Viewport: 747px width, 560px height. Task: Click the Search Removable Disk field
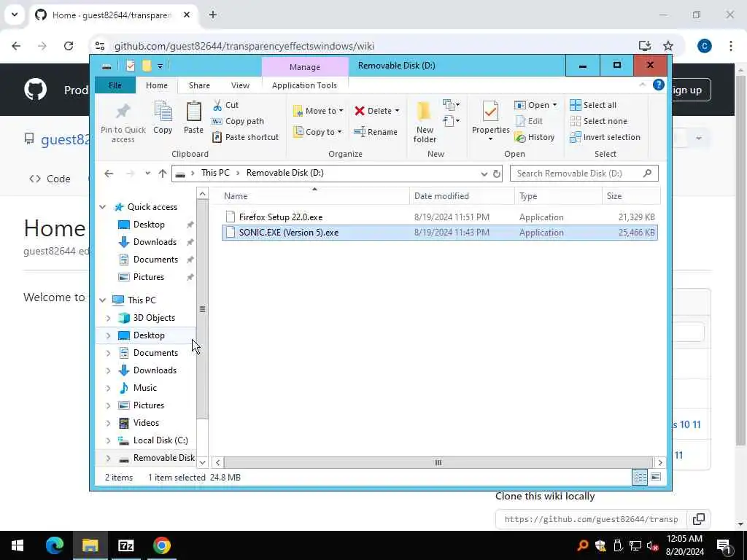[x=584, y=174]
